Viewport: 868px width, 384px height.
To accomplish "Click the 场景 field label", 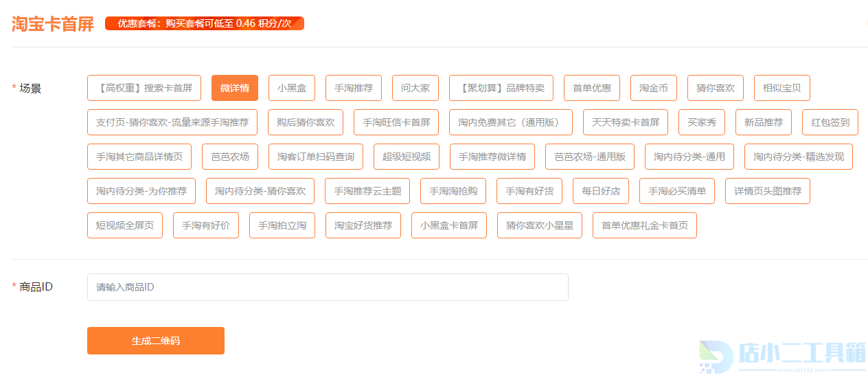I will coord(30,88).
